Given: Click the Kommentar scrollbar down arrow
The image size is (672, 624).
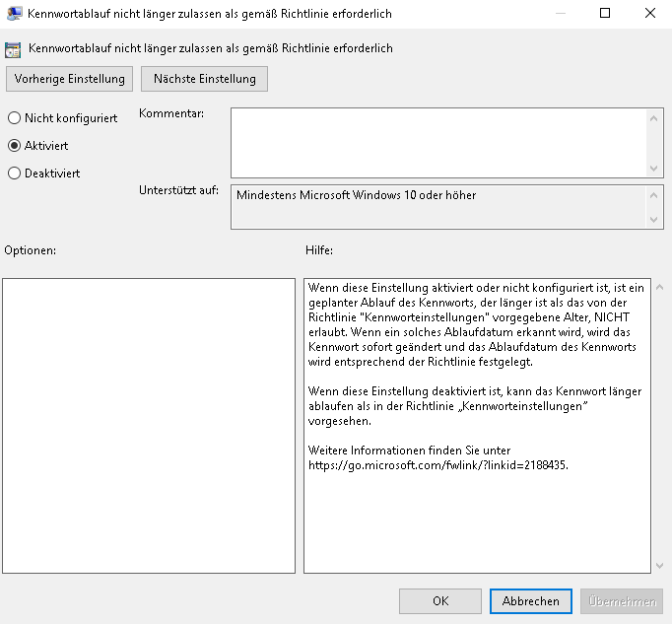Looking at the screenshot, I should click(657, 169).
